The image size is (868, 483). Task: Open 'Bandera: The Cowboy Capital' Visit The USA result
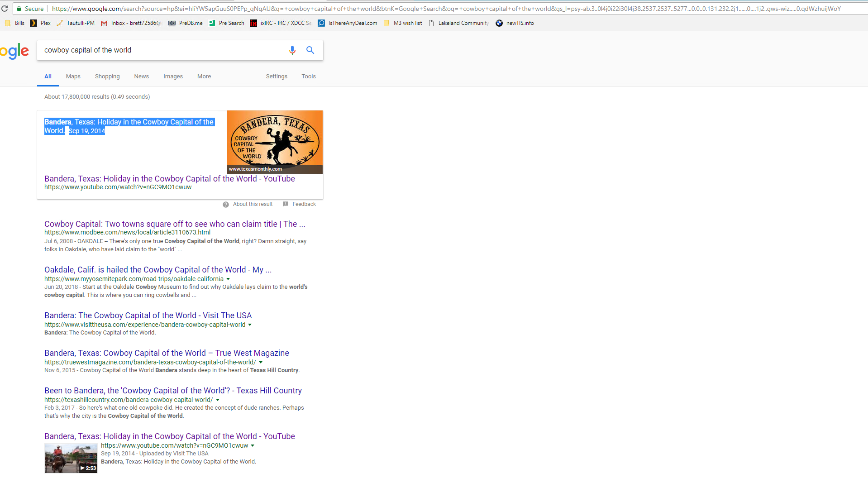coord(148,316)
